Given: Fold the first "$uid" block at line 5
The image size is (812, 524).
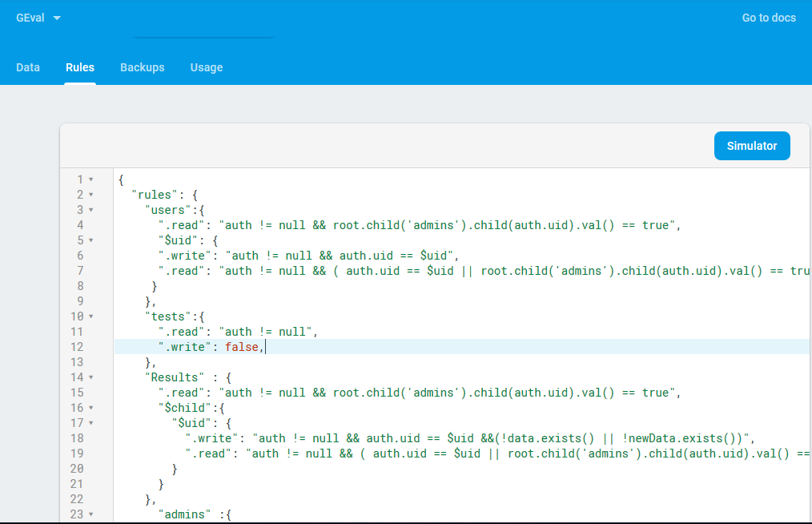Looking at the screenshot, I should pyautogui.click(x=91, y=240).
